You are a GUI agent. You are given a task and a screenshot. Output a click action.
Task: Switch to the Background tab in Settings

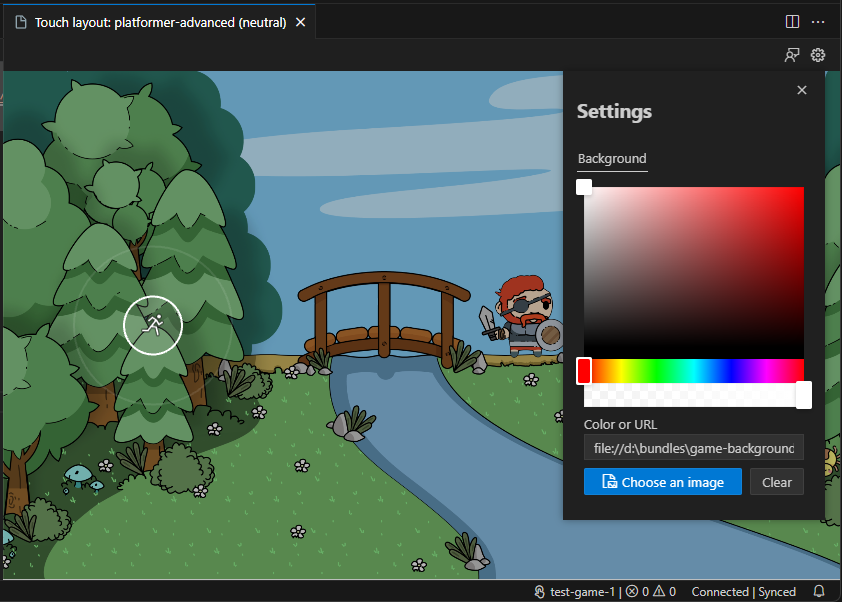point(611,158)
